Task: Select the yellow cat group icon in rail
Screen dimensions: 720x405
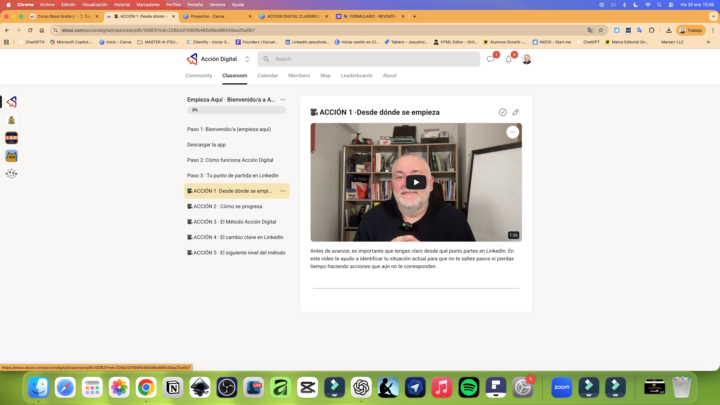Action: (11, 156)
